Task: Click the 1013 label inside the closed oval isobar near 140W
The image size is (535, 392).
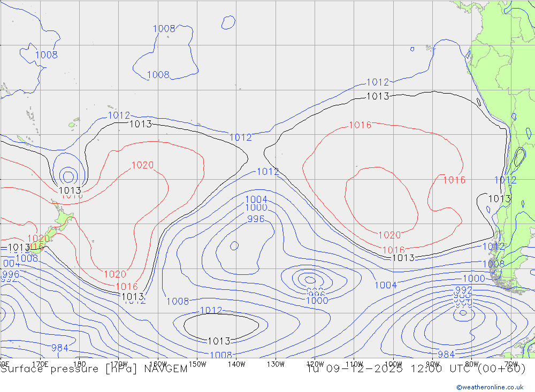Action: coord(219,341)
